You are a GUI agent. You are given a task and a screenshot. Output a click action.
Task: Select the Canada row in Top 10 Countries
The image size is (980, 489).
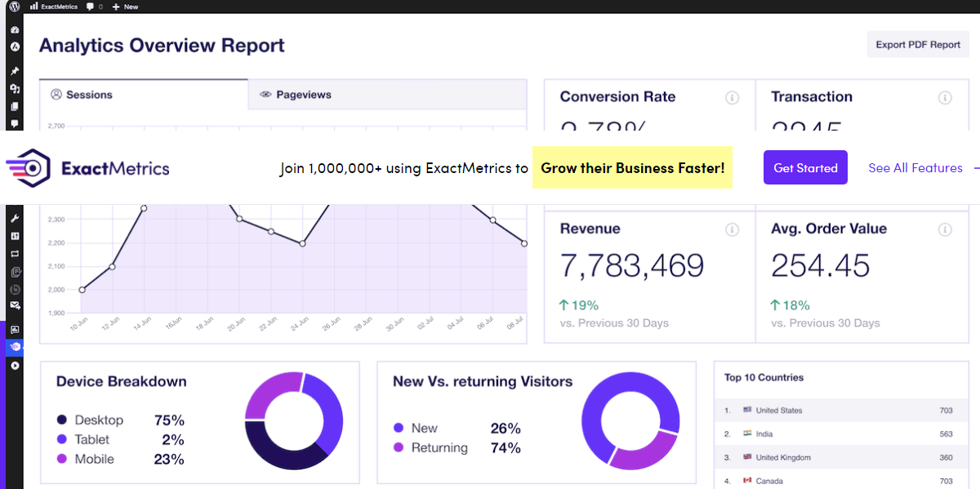tap(840, 481)
